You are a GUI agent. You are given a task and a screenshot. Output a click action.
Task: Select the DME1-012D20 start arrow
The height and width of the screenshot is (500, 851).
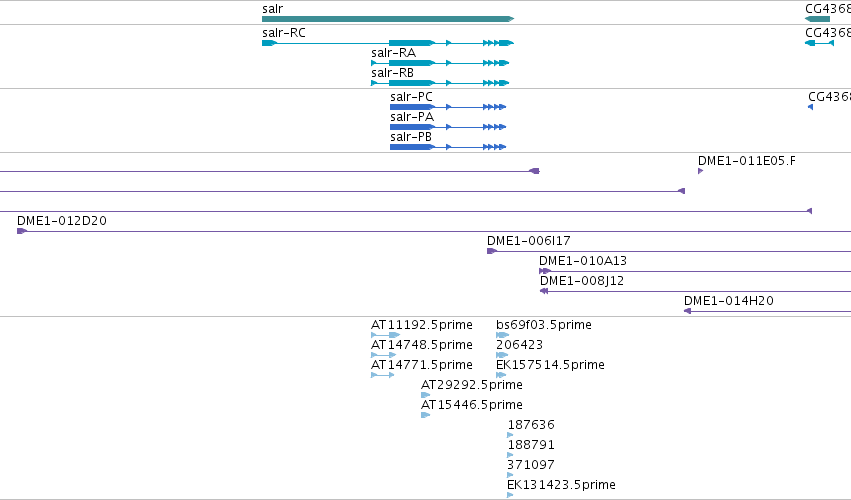[x=22, y=231]
